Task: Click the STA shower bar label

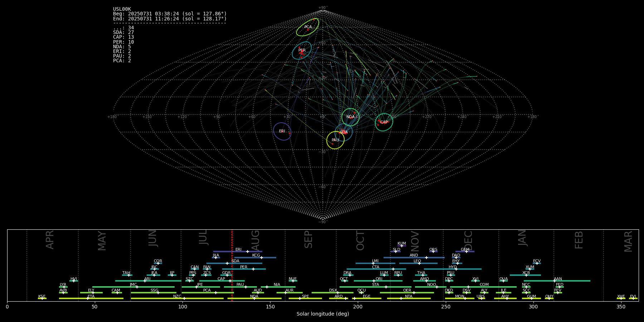Action: [x=375, y=285]
